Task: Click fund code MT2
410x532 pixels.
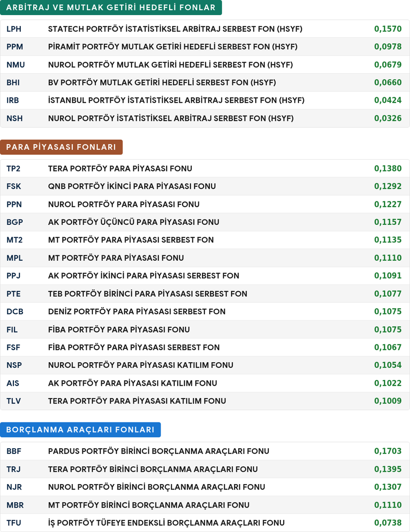Action: tap(15, 240)
